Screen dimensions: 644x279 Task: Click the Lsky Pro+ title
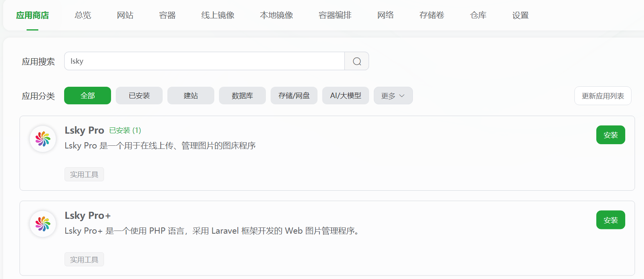(88, 216)
